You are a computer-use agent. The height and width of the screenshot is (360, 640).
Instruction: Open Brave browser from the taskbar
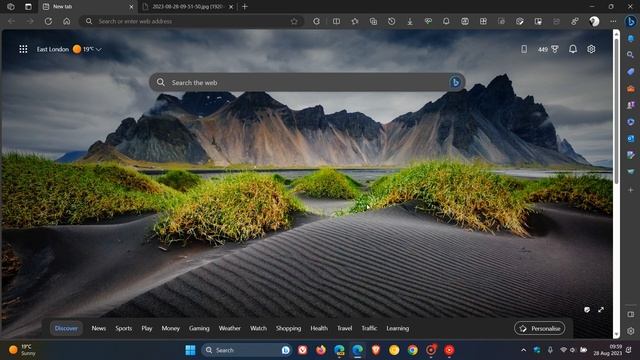[376, 350]
